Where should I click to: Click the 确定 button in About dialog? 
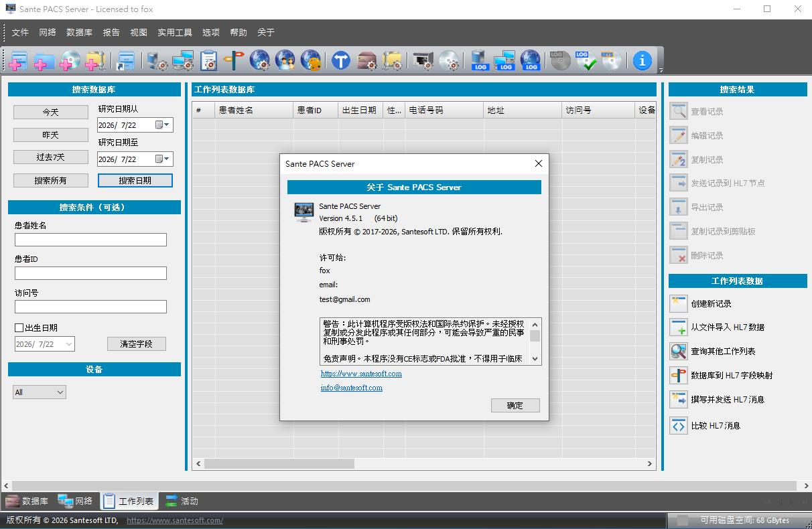[x=515, y=405]
